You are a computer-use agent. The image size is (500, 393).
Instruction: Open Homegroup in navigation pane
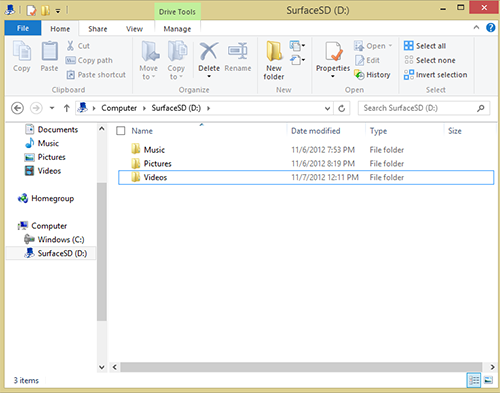(46, 198)
